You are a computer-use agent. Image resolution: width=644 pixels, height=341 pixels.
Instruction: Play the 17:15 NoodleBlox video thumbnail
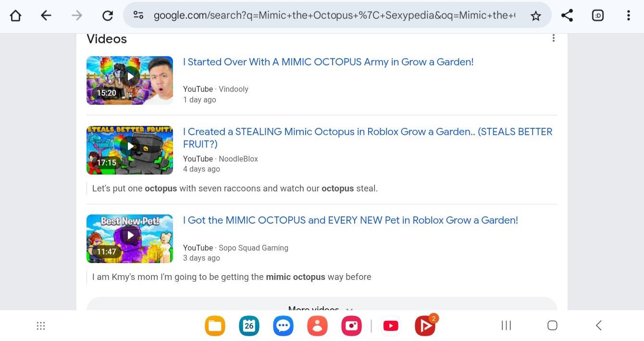(x=130, y=150)
